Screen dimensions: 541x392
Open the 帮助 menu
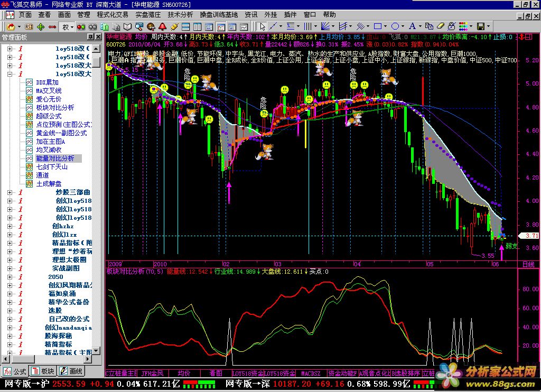(x=329, y=15)
